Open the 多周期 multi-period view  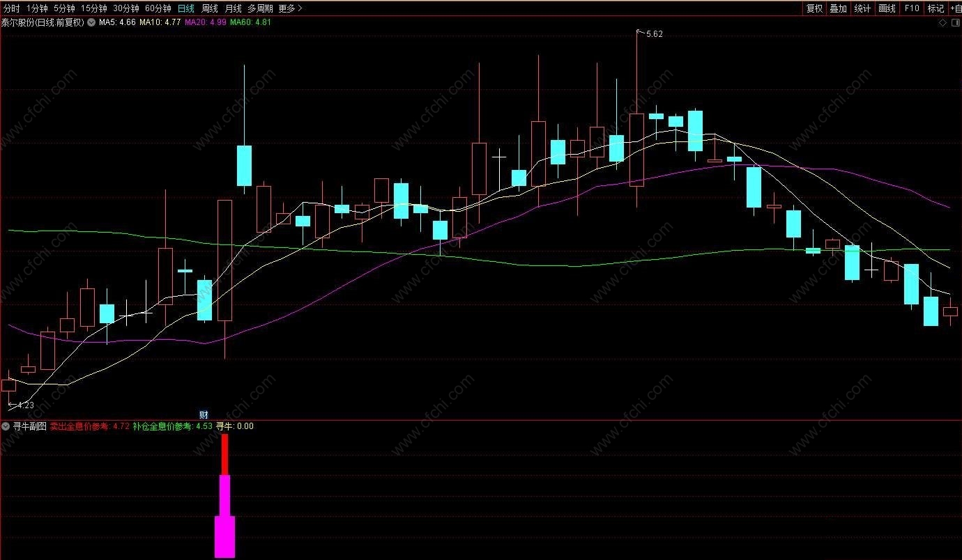(260, 8)
